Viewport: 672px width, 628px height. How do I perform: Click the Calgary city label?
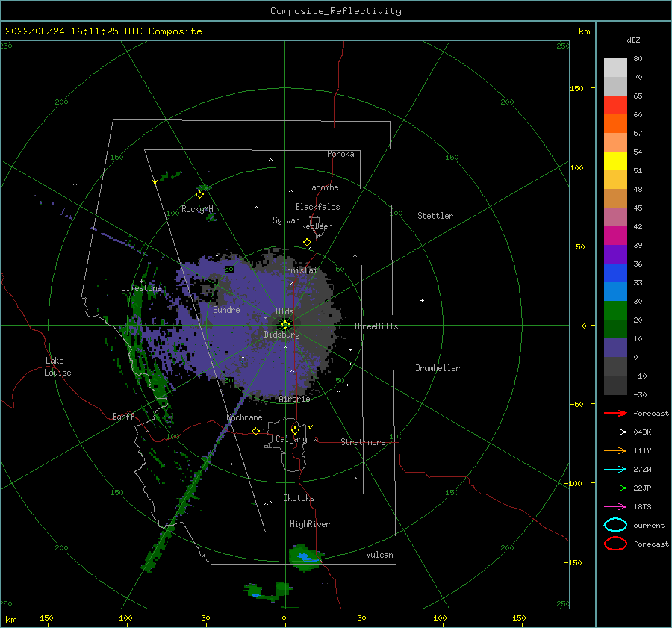click(x=291, y=439)
